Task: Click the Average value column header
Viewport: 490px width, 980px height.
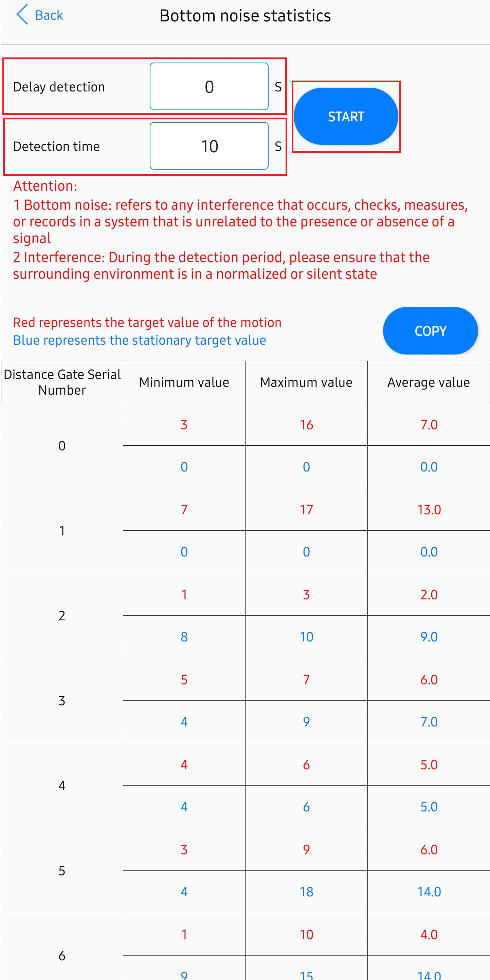Action: pyautogui.click(x=429, y=382)
